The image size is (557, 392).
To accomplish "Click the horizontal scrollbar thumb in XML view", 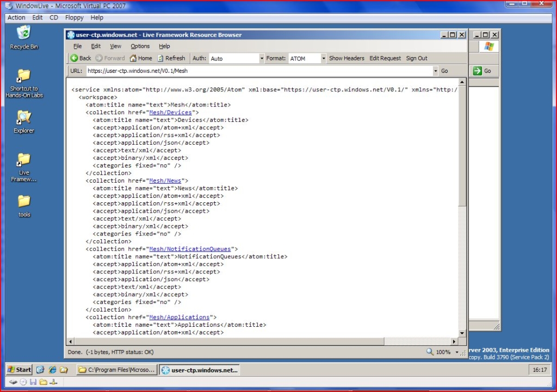I will coord(229,341).
